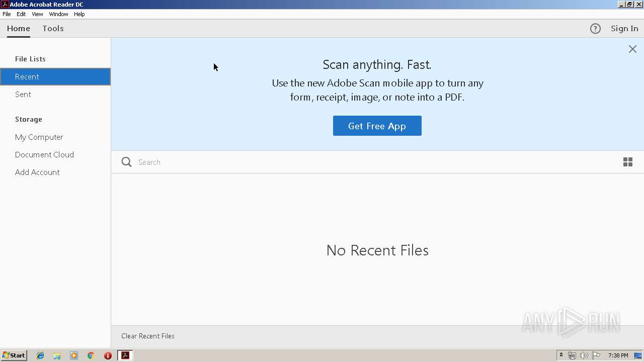
Task: Launch media player from taskbar
Action: (x=74, y=355)
